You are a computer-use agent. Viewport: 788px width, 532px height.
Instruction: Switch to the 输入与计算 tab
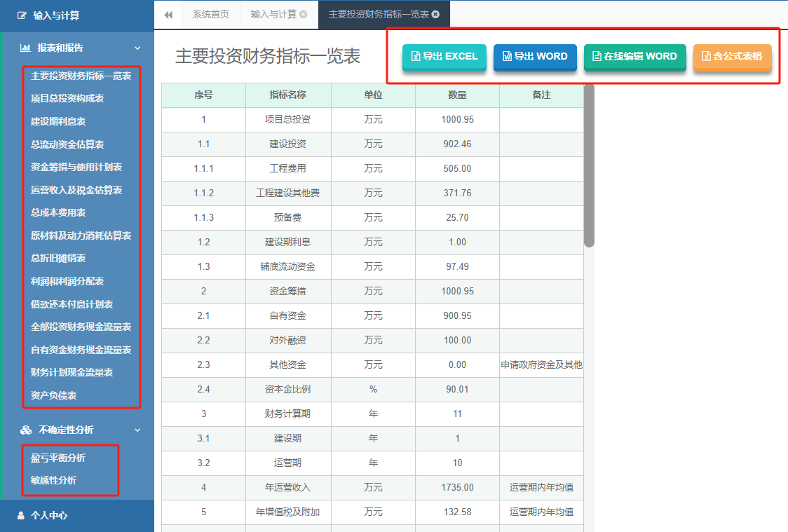click(273, 15)
